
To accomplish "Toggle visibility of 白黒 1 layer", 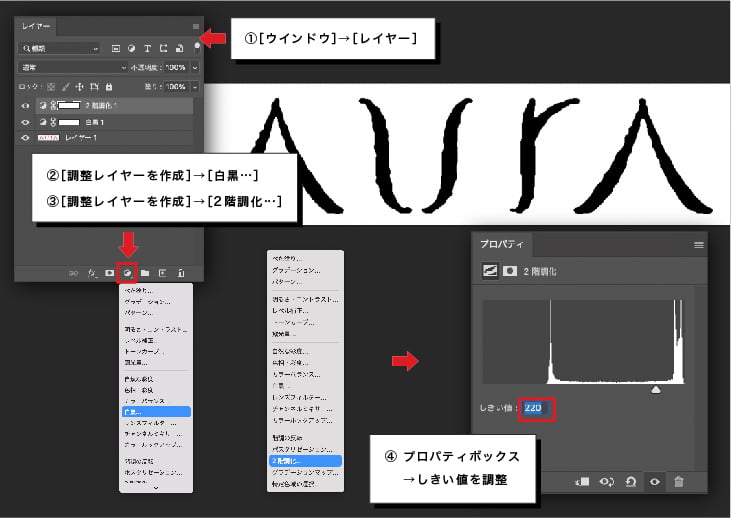I will (25, 121).
